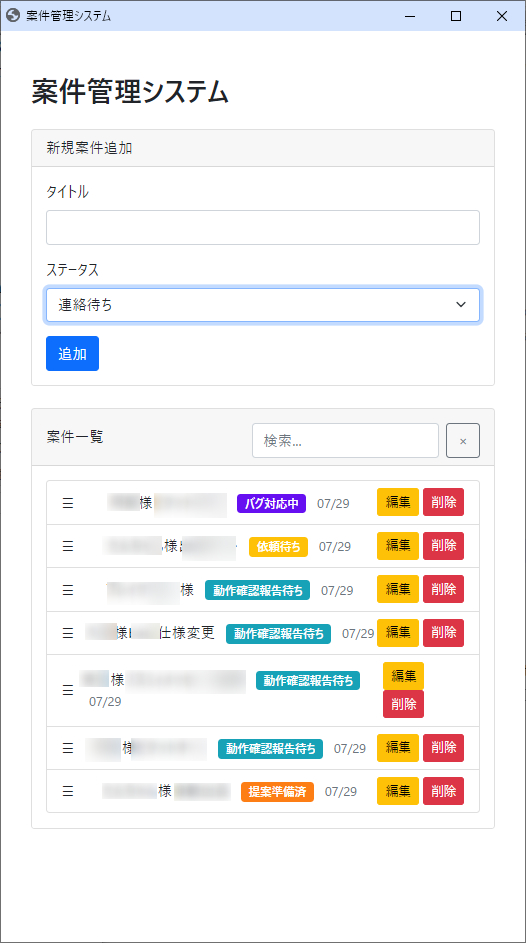Clear the search with the × button
The image size is (526, 943).
point(463,441)
